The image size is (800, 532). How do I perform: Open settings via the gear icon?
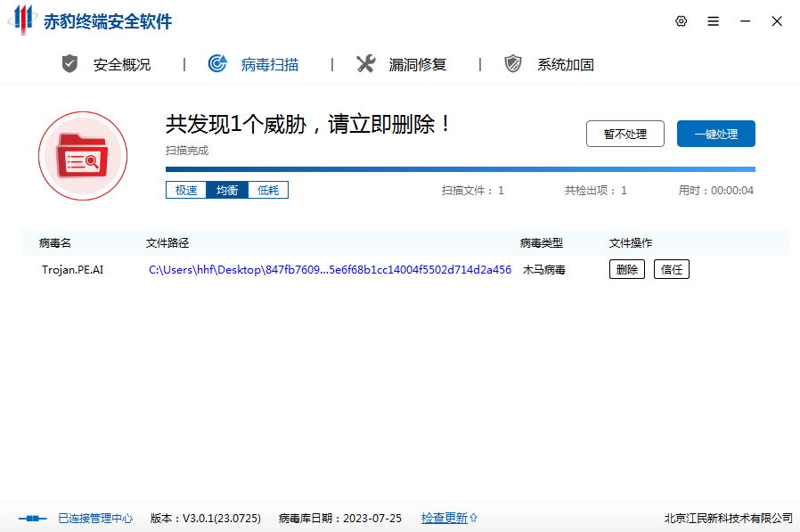(x=681, y=20)
